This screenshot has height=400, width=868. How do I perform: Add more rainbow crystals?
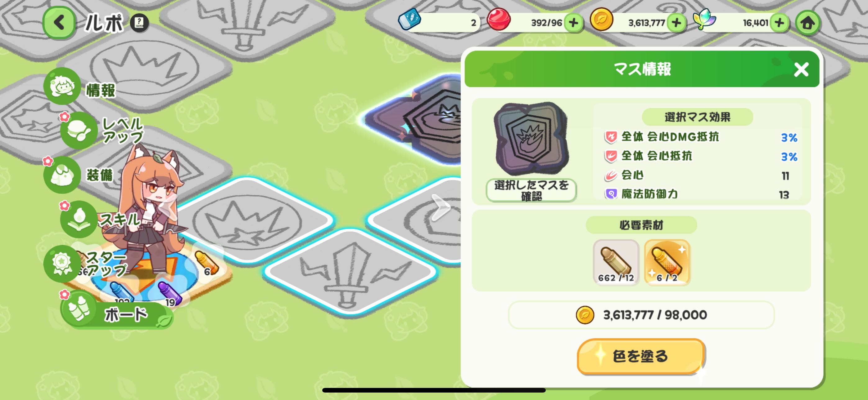780,23
